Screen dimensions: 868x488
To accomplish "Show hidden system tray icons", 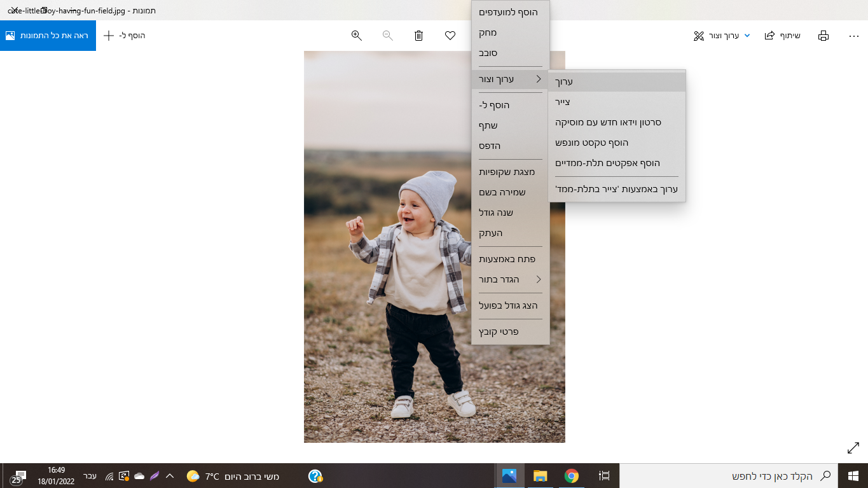I will click(x=170, y=476).
